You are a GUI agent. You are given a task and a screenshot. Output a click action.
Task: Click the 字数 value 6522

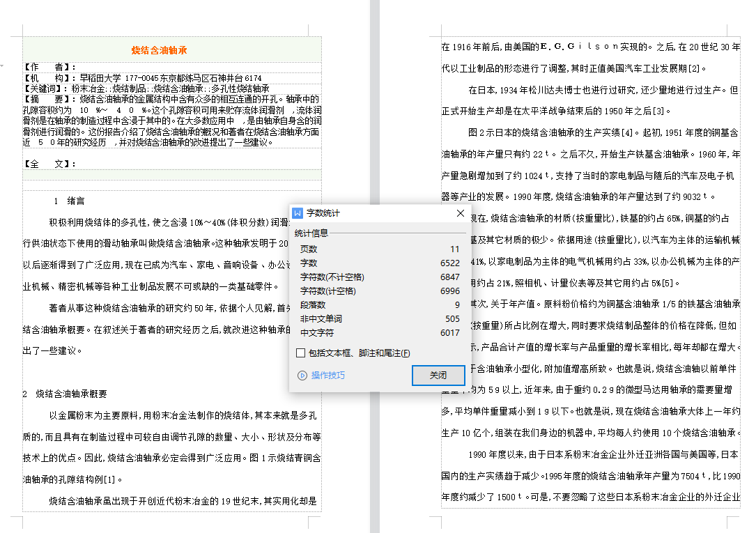click(450, 263)
